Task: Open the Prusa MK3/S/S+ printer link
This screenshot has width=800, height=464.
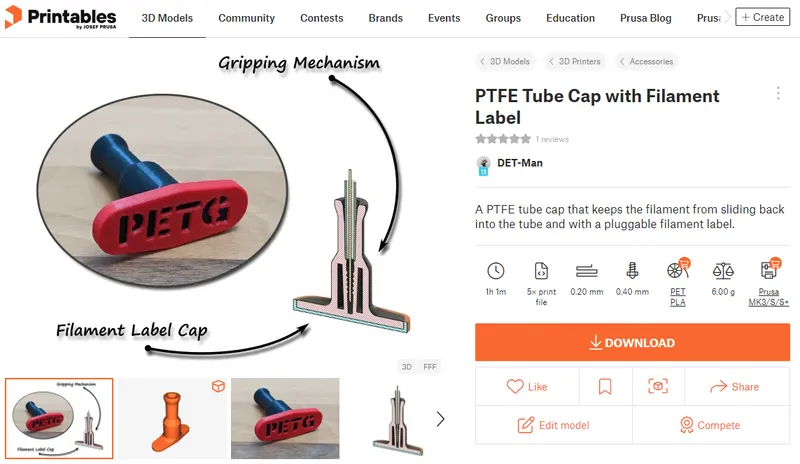Action: click(x=768, y=297)
